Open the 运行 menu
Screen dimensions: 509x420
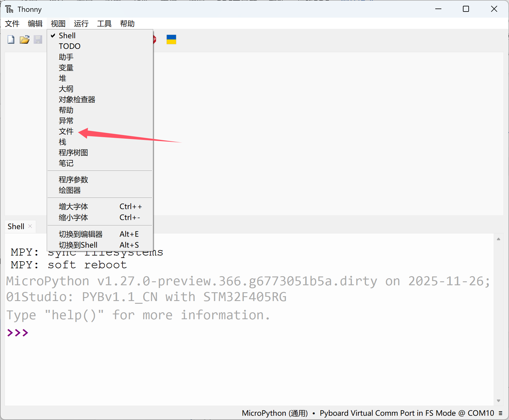(81, 24)
